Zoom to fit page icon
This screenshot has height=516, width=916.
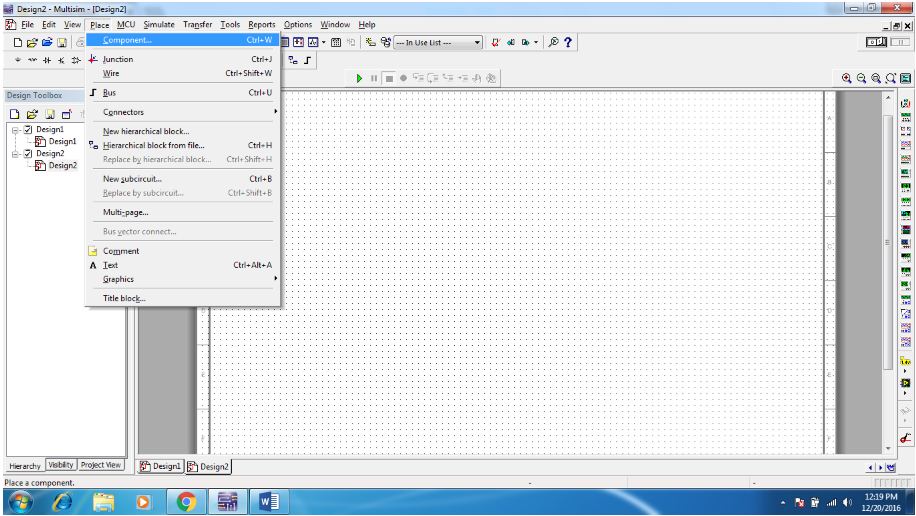coord(890,78)
